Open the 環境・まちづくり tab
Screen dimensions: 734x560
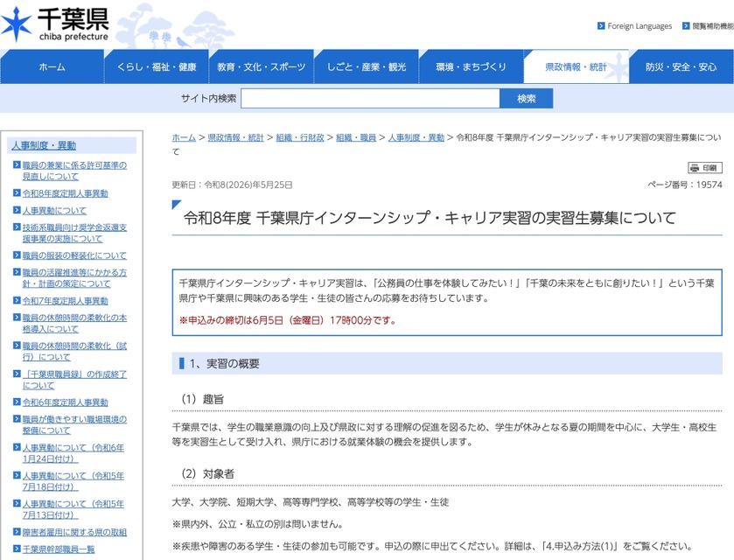pyautogui.click(x=471, y=66)
